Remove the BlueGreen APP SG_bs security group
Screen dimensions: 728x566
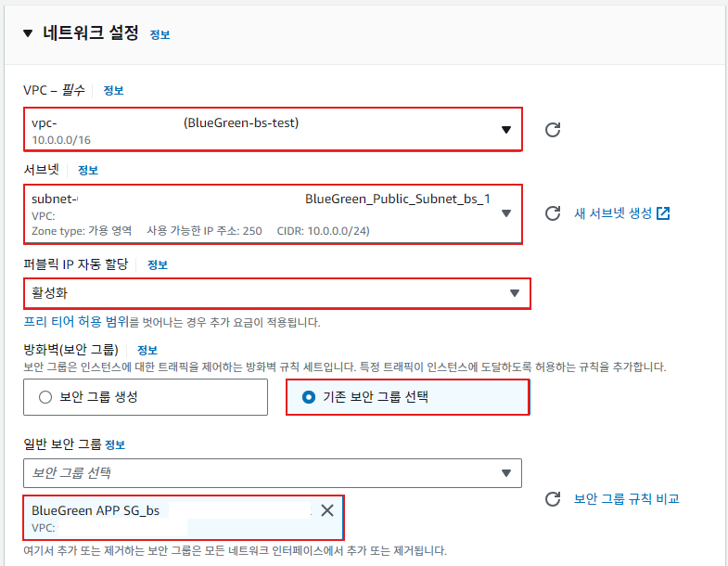pyautogui.click(x=327, y=510)
